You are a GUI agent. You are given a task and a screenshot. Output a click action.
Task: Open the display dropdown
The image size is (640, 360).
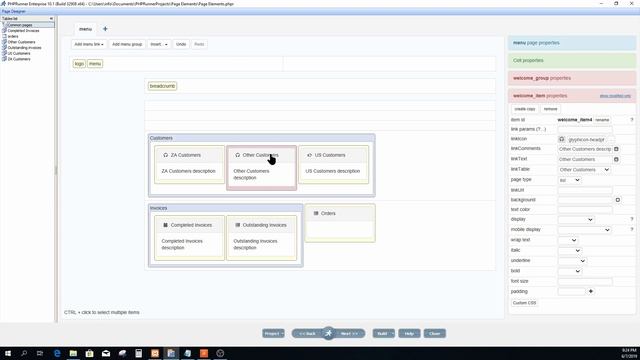[576, 220]
